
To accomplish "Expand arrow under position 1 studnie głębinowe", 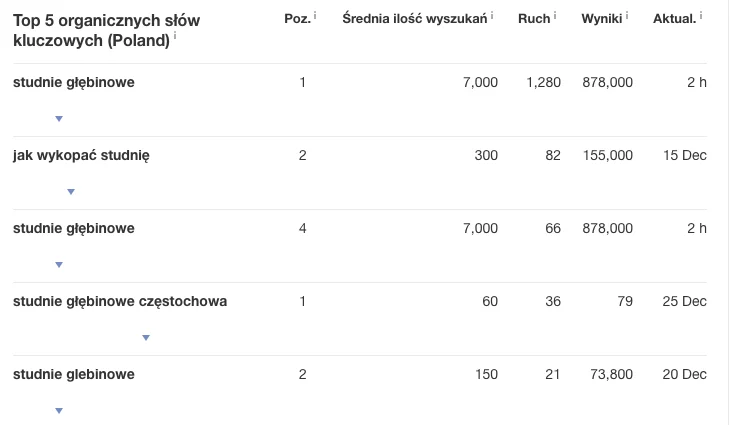I will (59, 119).
